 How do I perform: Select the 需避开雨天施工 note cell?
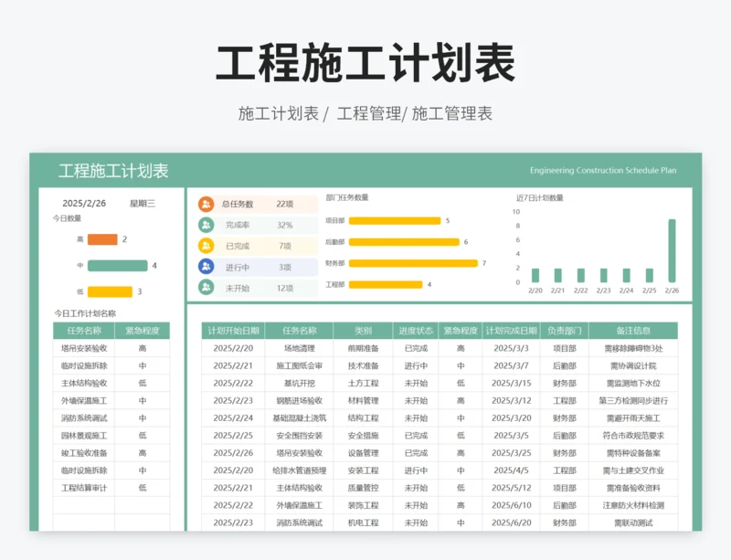(x=633, y=418)
